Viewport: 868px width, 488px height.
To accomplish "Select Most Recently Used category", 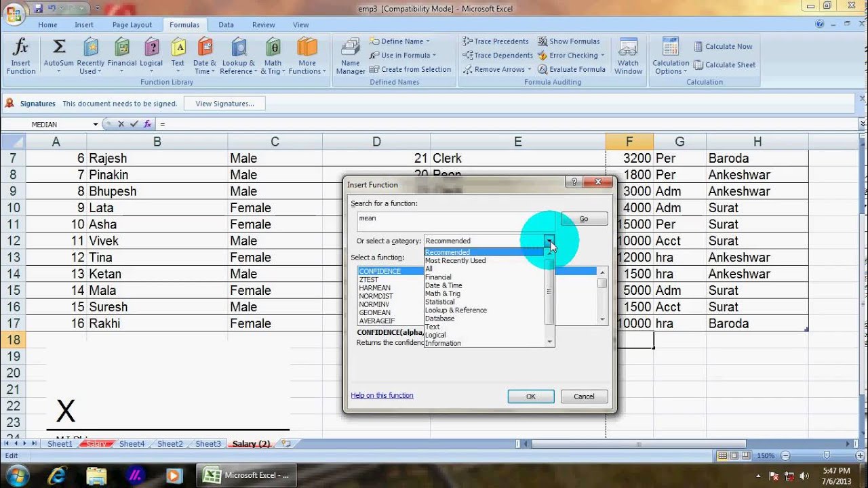I will (x=484, y=260).
